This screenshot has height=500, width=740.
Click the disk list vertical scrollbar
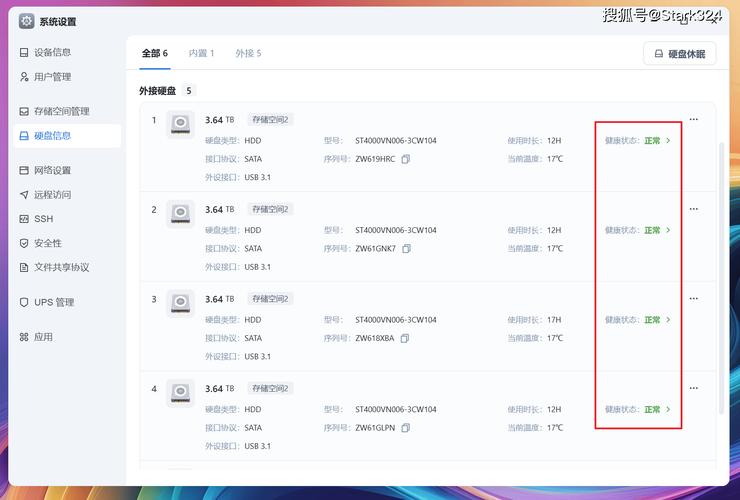point(721,279)
